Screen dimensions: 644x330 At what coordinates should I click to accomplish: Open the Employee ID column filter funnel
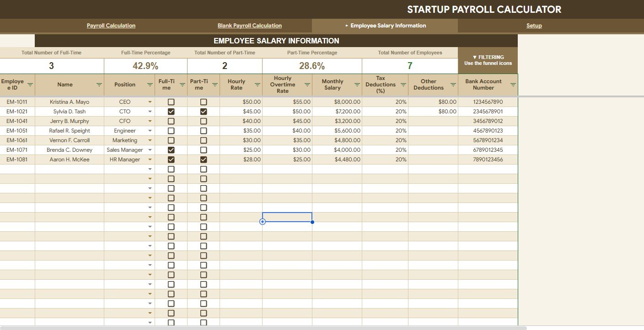click(x=30, y=85)
